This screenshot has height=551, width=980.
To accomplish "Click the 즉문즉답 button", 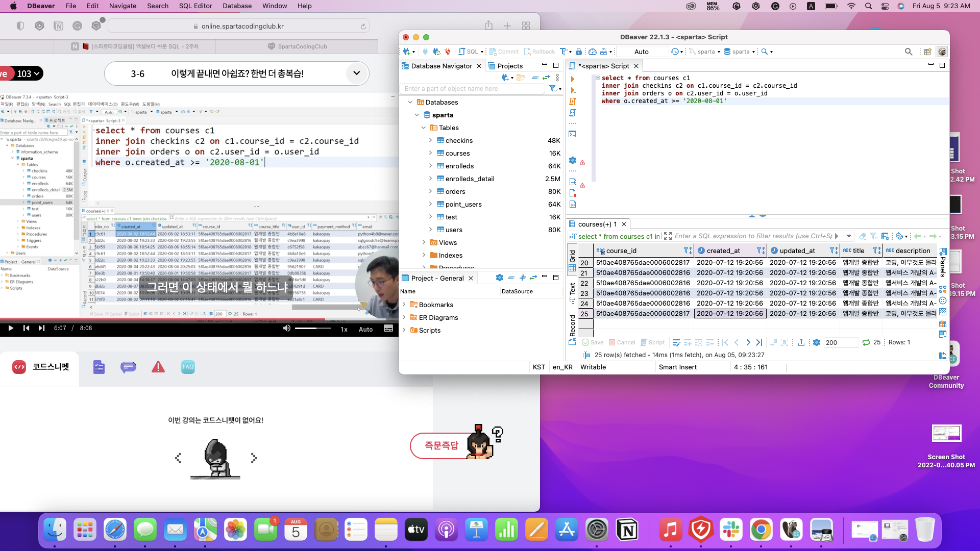I will (x=442, y=445).
